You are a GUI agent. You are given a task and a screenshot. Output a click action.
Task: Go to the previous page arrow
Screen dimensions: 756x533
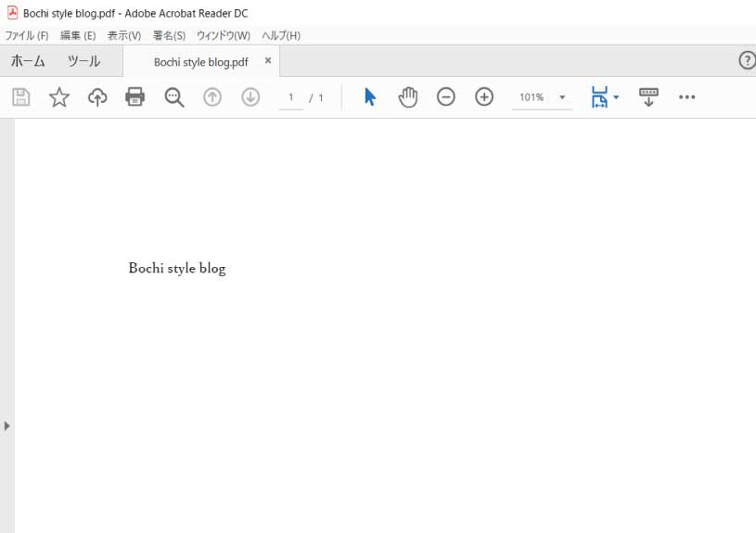[x=212, y=97]
